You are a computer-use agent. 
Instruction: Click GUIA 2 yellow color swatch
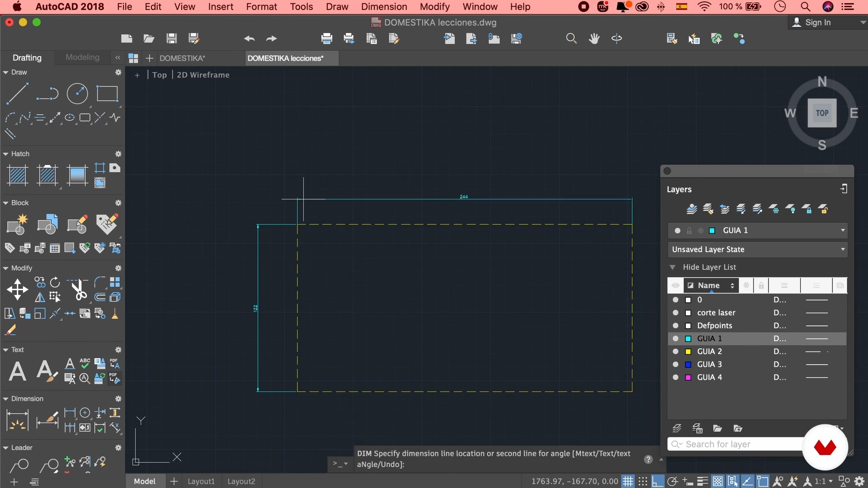click(688, 352)
